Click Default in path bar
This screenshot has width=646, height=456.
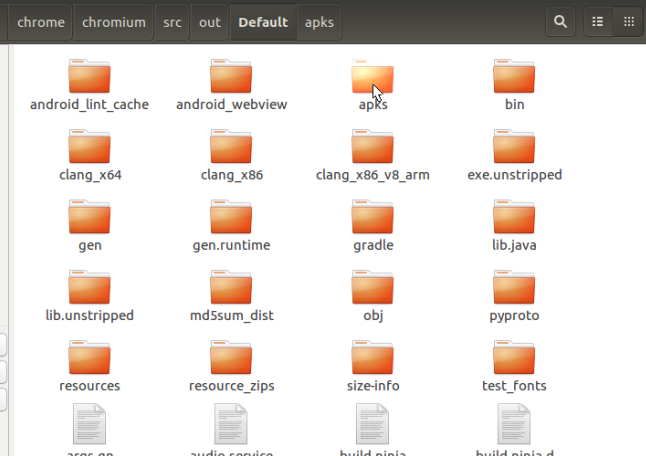tap(263, 22)
